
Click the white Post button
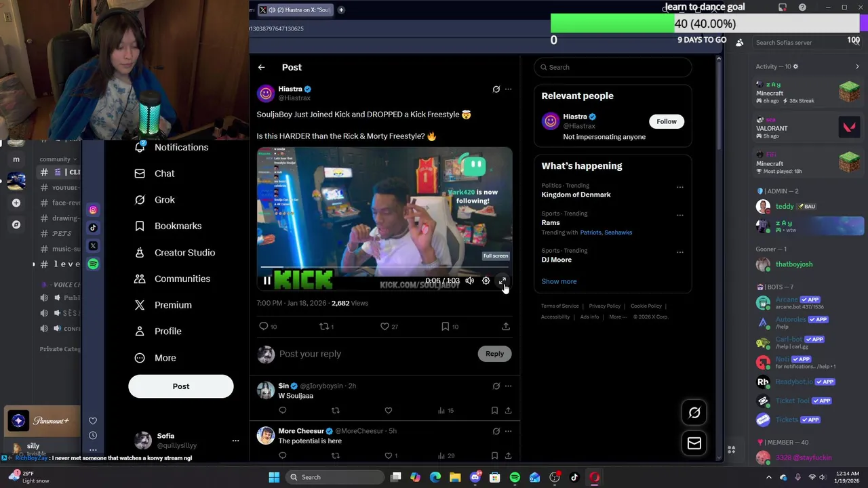tap(181, 386)
